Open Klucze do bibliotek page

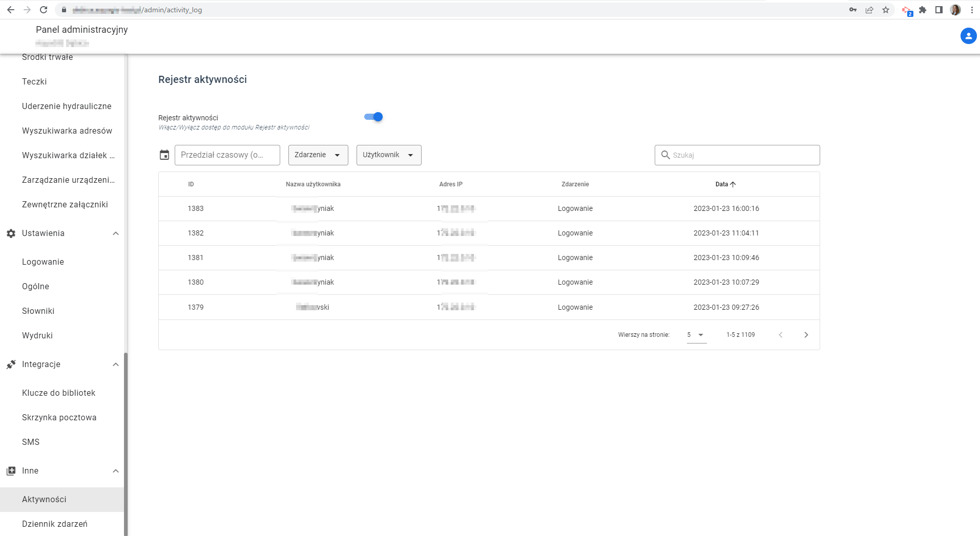pos(59,393)
